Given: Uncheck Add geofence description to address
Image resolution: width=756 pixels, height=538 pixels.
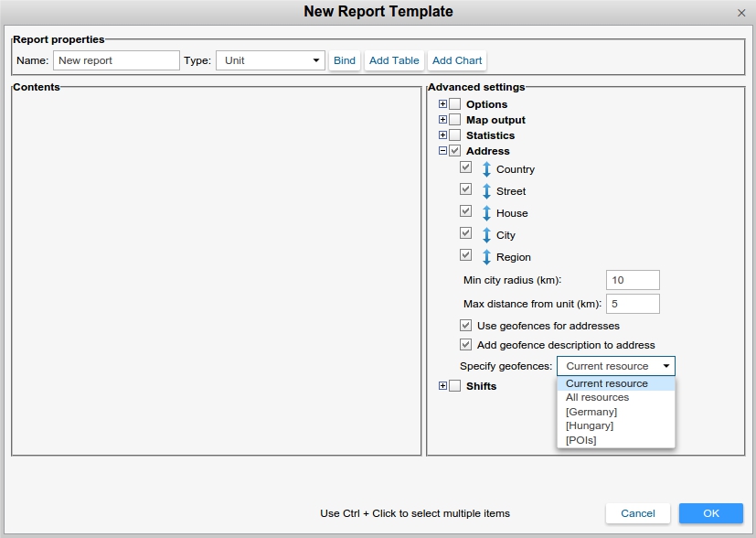Looking at the screenshot, I should [x=467, y=345].
